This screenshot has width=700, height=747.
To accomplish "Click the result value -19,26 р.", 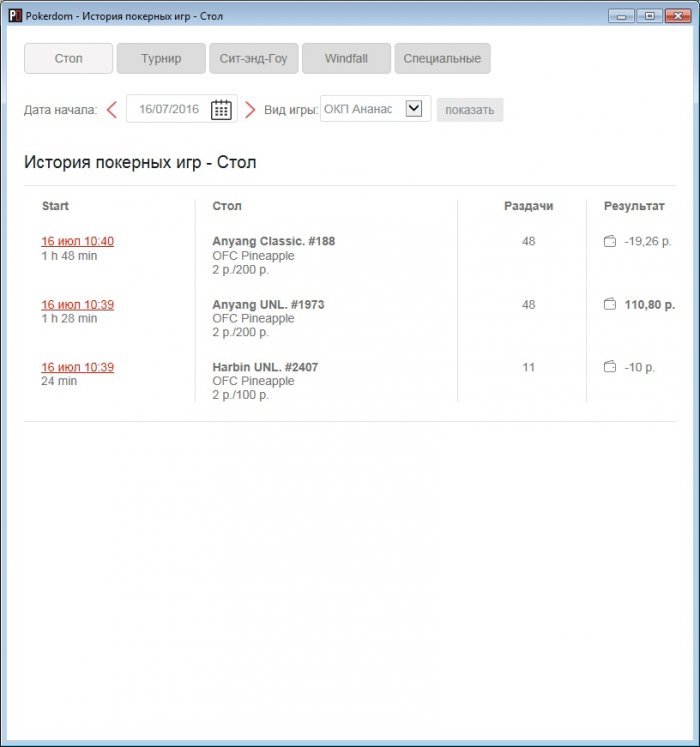I will tap(648, 241).
